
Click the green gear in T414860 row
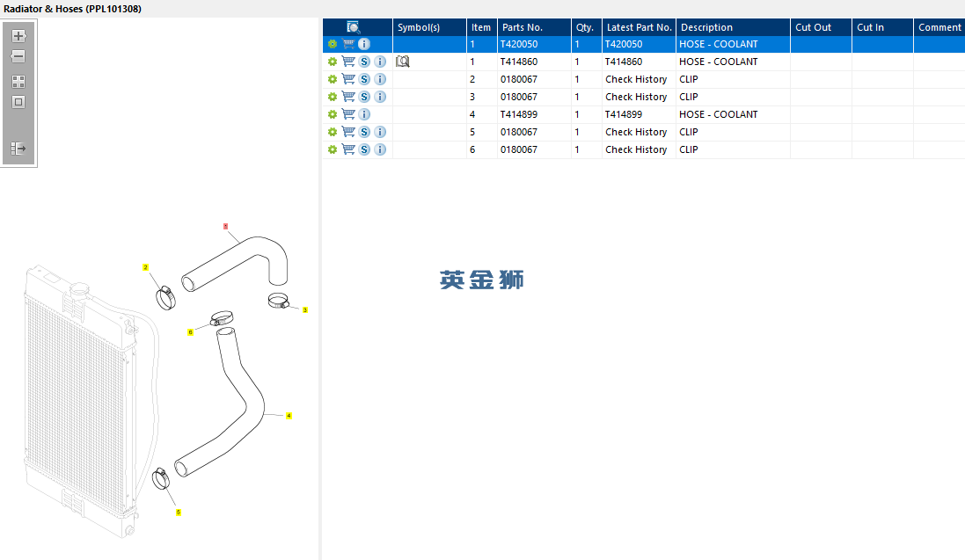[x=333, y=62]
